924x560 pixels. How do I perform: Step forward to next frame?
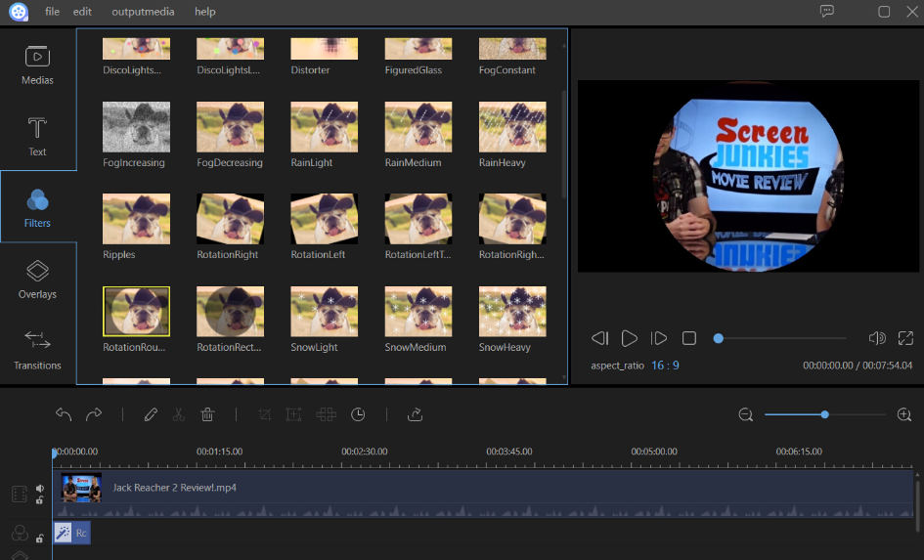tap(659, 338)
